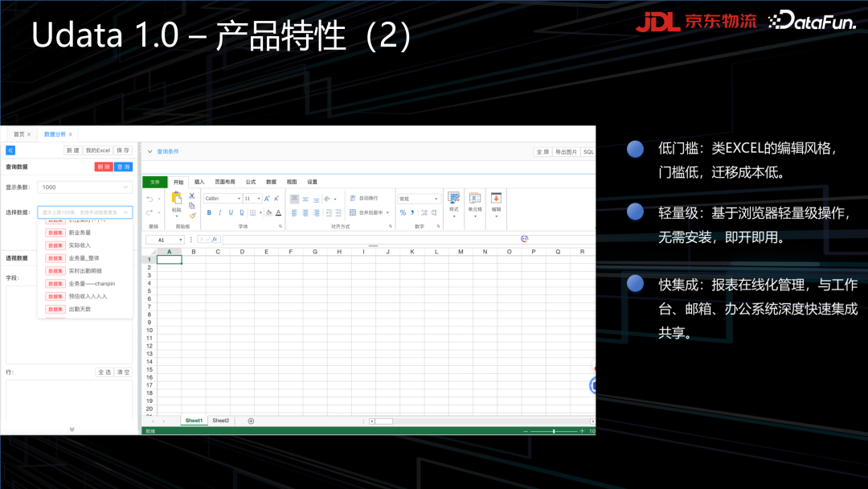This screenshot has width=868, height=489.
Task: Click the Redo arrow icon
Action: tap(149, 212)
